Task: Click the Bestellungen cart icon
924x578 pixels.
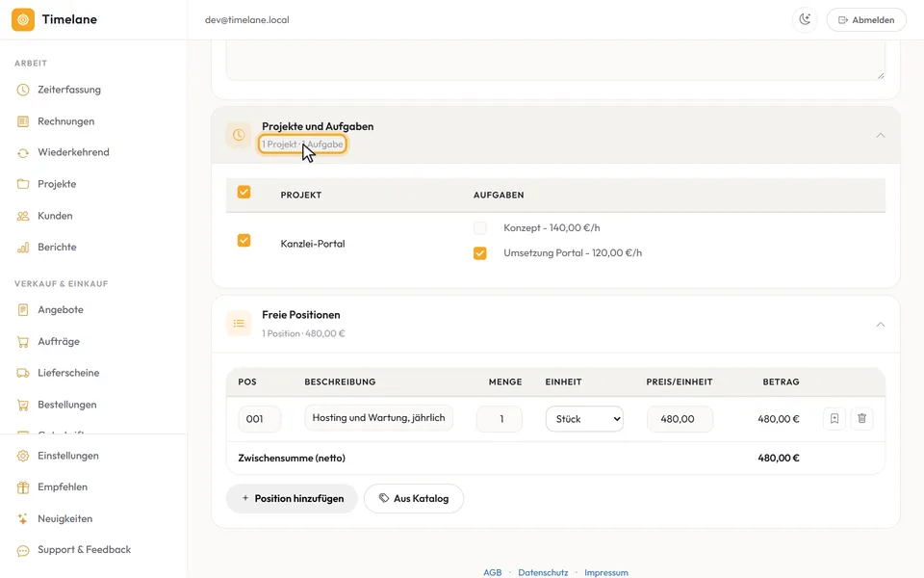Action: pos(23,405)
